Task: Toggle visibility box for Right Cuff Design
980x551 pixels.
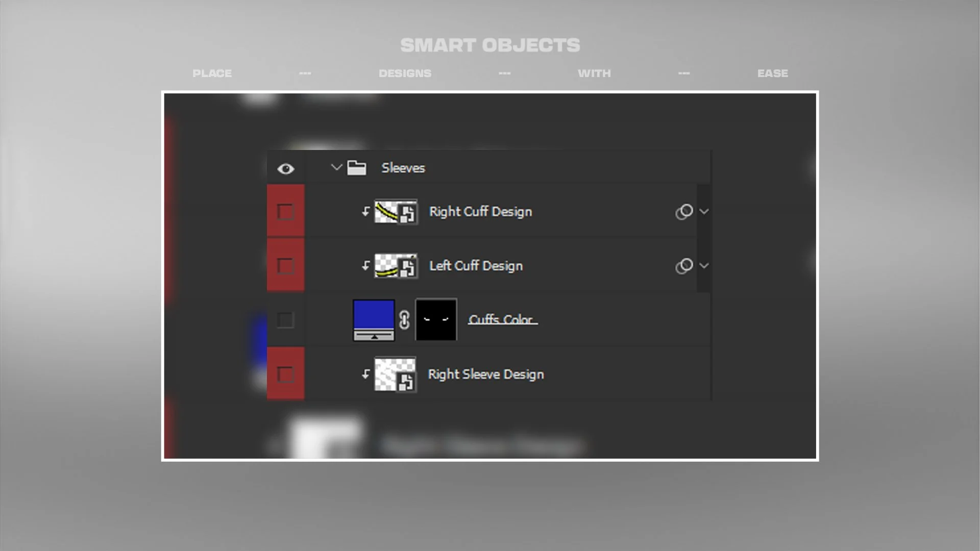Action: coord(285,212)
